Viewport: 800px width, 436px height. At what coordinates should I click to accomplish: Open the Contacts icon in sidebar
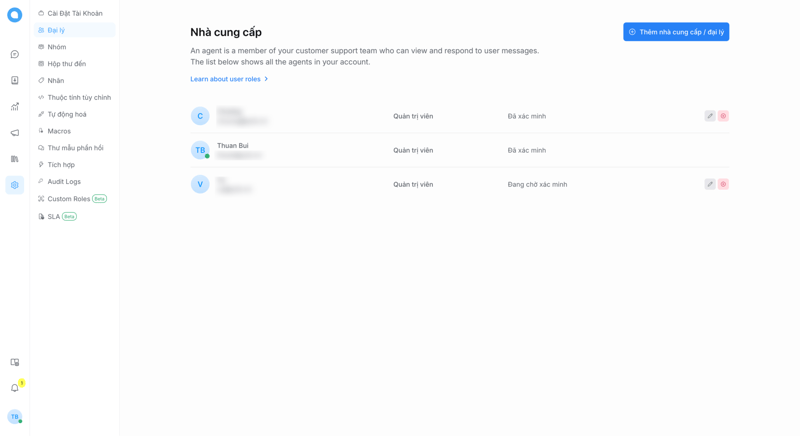[x=14, y=80]
